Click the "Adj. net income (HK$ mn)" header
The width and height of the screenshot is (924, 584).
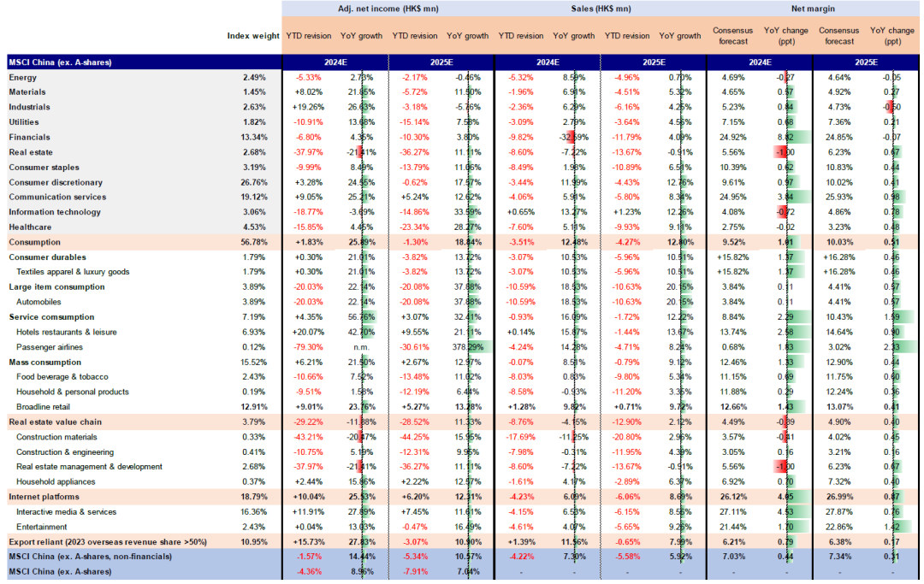pos(388,9)
